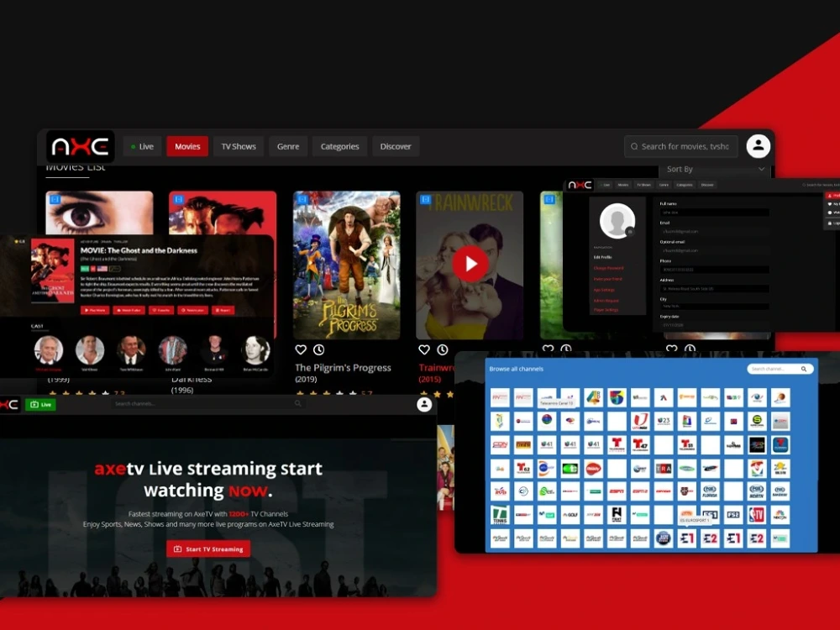
Task: Click Search channels field in streaming window
Action: (x=207, y=403)
